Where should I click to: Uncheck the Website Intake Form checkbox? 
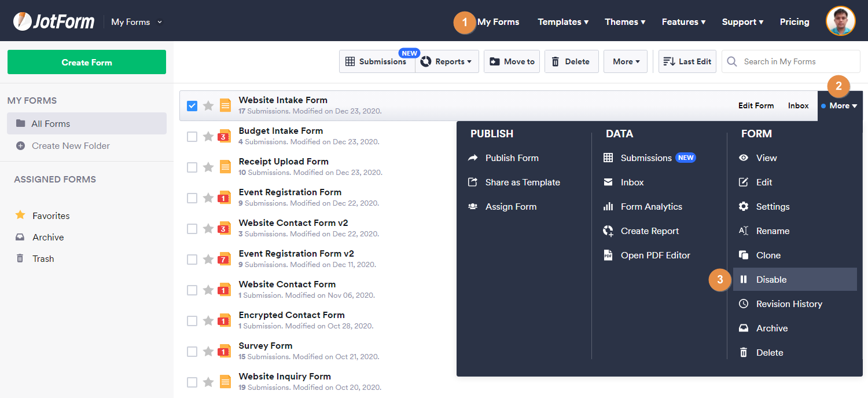click(x=192, y=106)
